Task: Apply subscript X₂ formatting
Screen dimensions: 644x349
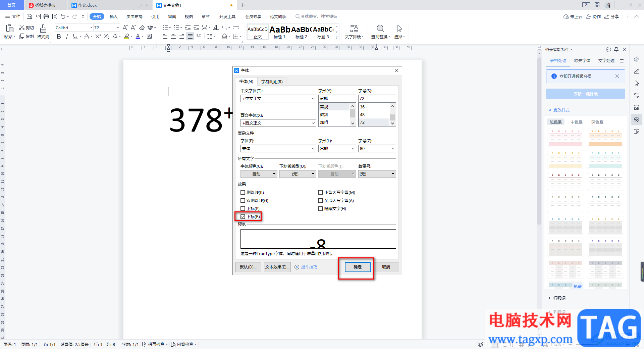Action: point(107,36)
